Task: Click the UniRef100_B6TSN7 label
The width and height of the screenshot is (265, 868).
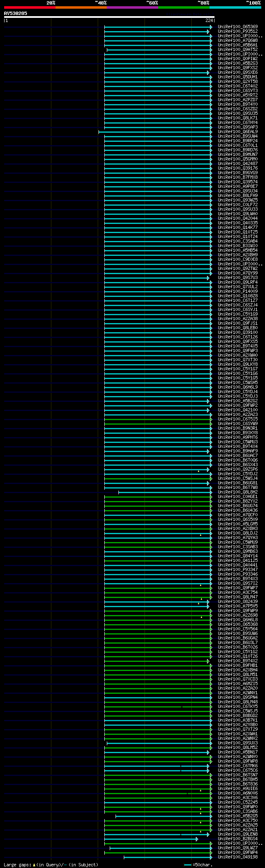Action: 238,775
